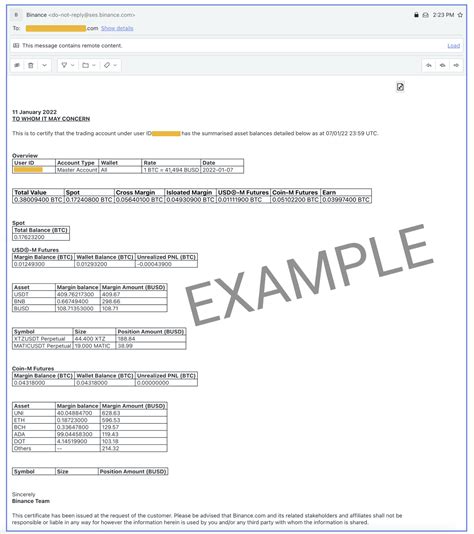Viewport: 474px width, 534px height.
Task: Click the Spot '0.17240800 BTC' cell
Action: (x=89, y=200)
